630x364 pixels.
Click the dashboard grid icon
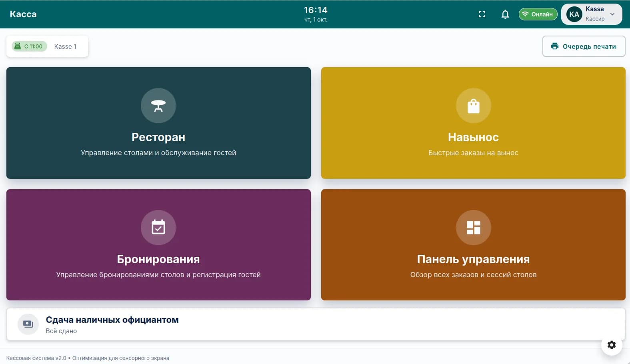[x=474, y=228]
